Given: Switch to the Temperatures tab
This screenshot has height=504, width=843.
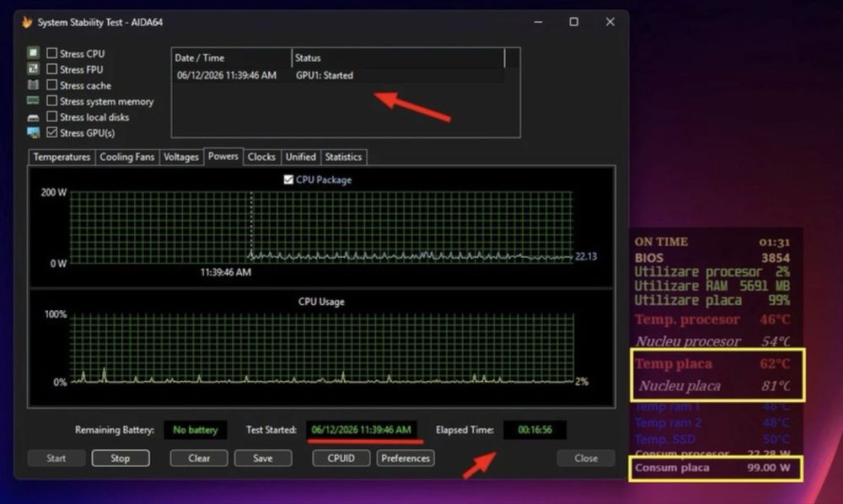Looking at the screenshot, I should tap(62, 157).
